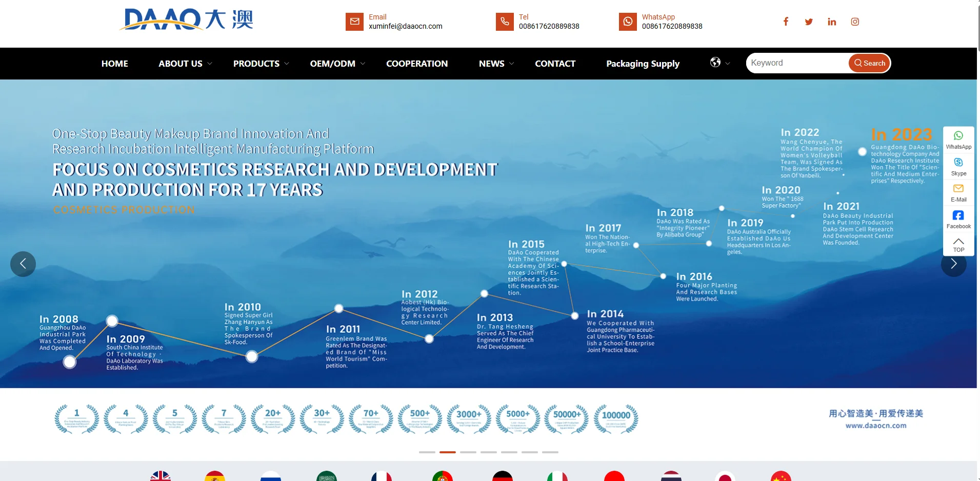Click the DAAO logo

[x=187, y=21]
